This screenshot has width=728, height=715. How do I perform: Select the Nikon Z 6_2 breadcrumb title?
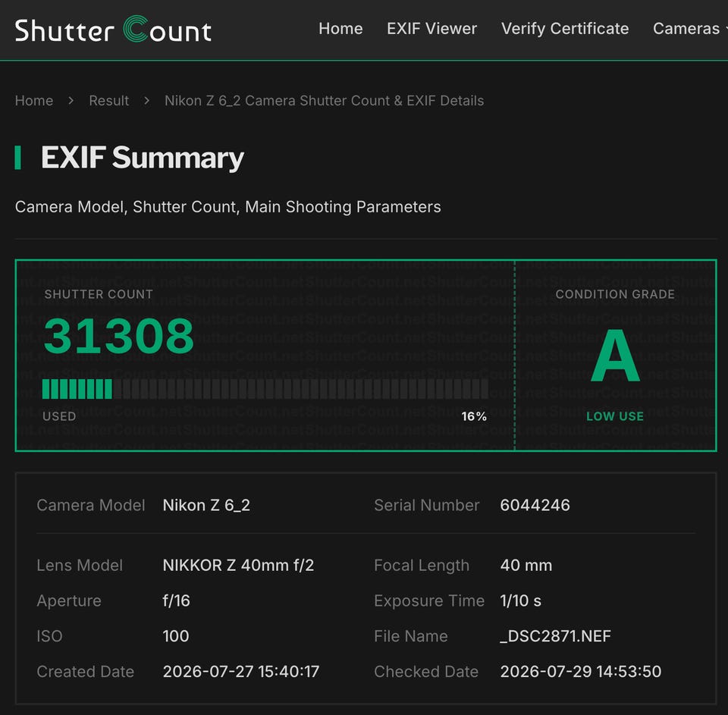(324, 101)
